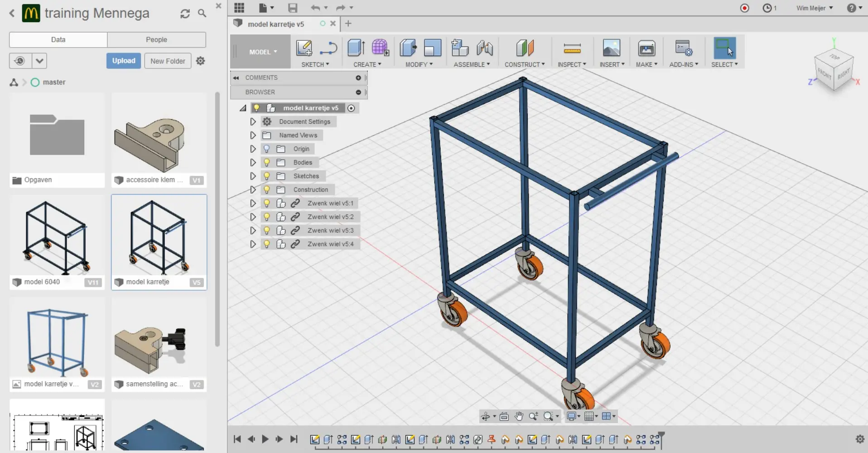Expand the Bodies folder arrow
The height and width of the screenshot is (453, 868).
tap(253, 162)
